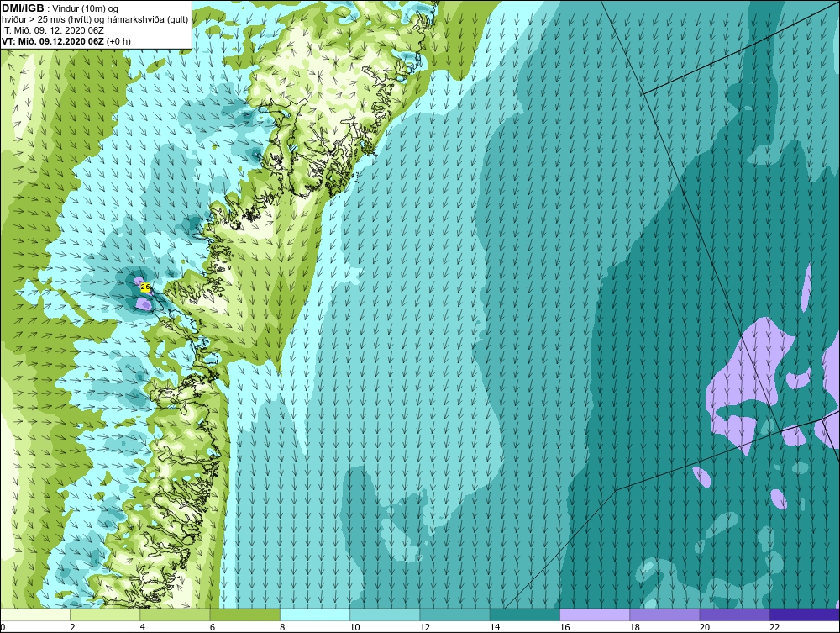Viewport: 840px width, 633px height.
Task: Click the 2–4 m/s legend color swatch
Action: pos(105,615)
